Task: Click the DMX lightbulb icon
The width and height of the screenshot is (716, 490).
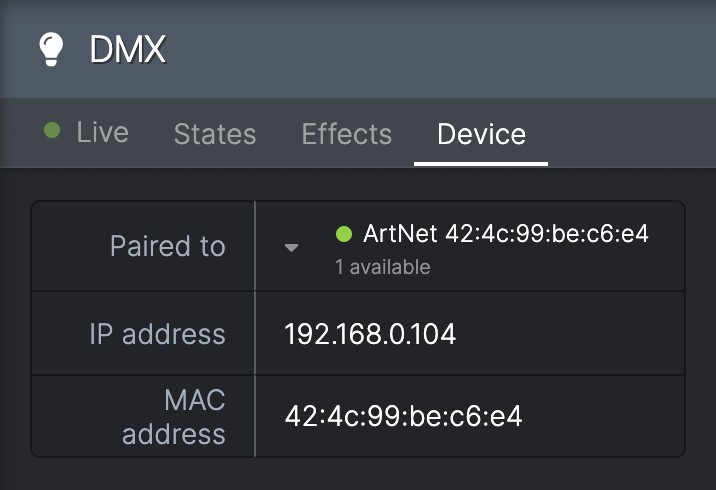Action: point(51,49)
